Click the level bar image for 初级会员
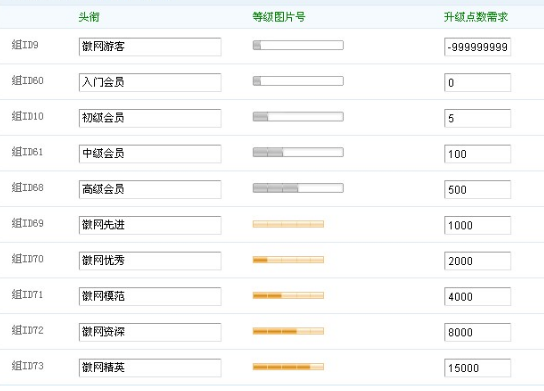The width and height of the screenshot is (544, 391). point(298,117)
